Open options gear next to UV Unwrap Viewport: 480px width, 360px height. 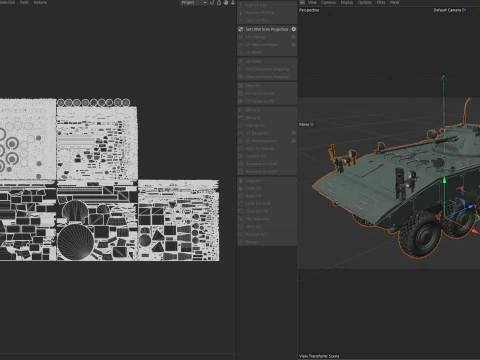click(294, 37)
